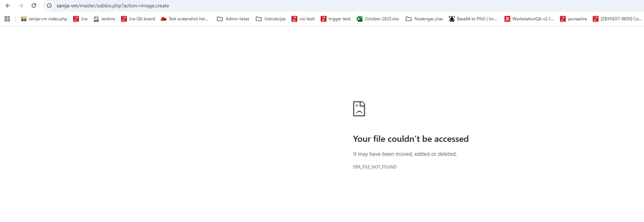Viewport: 644px width, 222px height.
Task: Open the Jira bookmark
Action: 80,19
